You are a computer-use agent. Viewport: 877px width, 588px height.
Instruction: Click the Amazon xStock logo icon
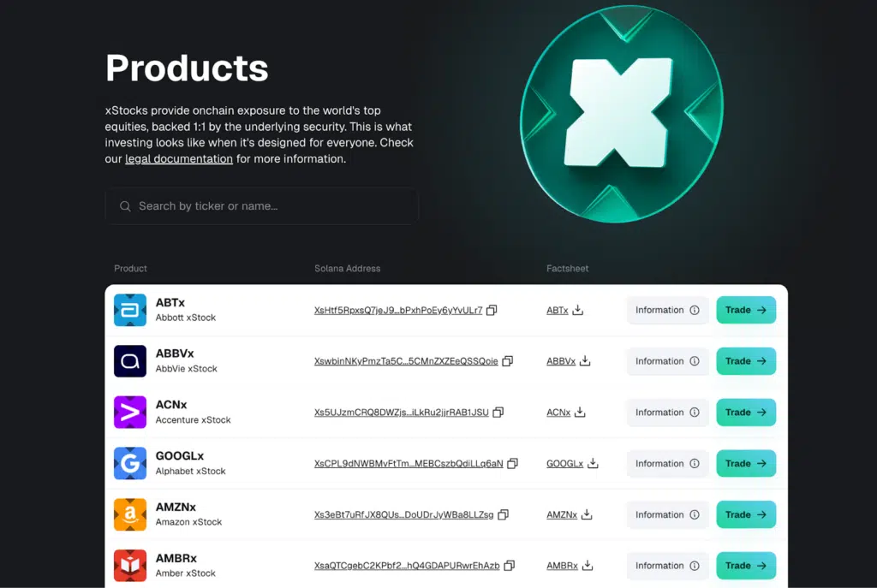click(130, 514)
